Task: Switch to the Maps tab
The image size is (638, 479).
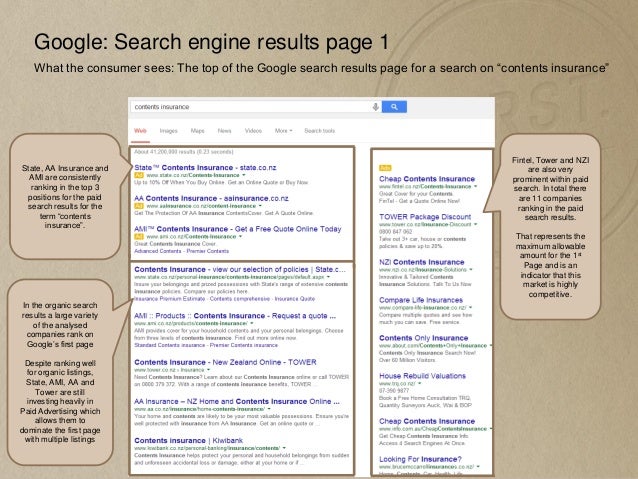Action: [x=197, y=131]
